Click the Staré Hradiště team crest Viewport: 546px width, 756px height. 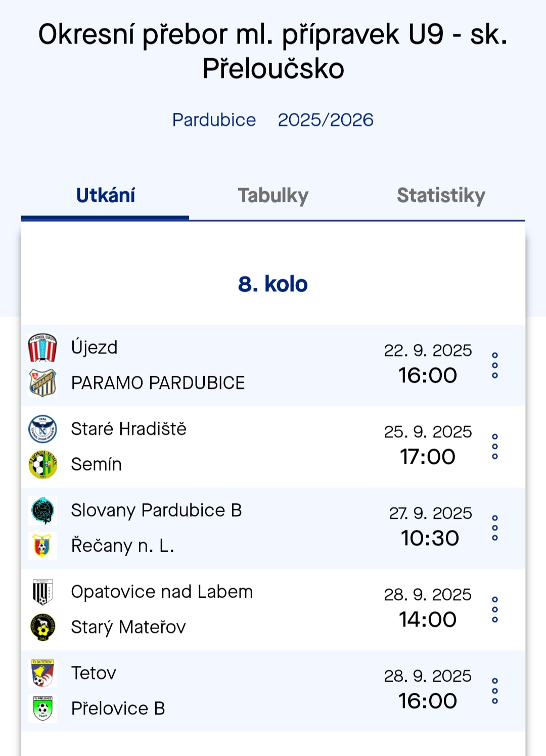pyautogui.click(x=42, y=429)
